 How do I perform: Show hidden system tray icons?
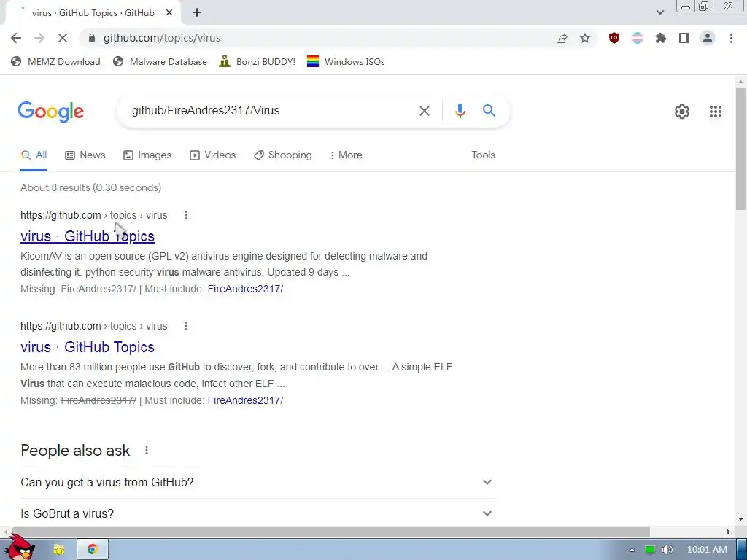632,550
